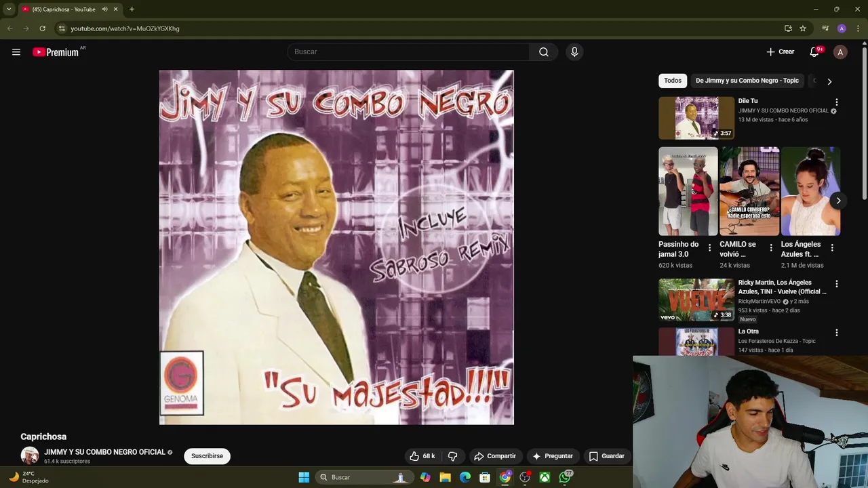
Task: Click the taskbar Buscar search box
Action: coord(363,477)
